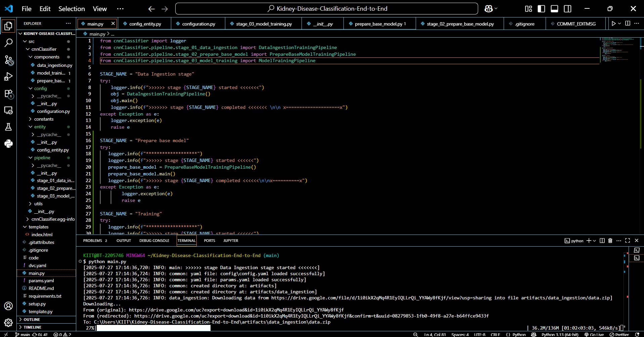Open the Extensions view
This screenshot has height=337, width=644.
[x=8, y=94]
